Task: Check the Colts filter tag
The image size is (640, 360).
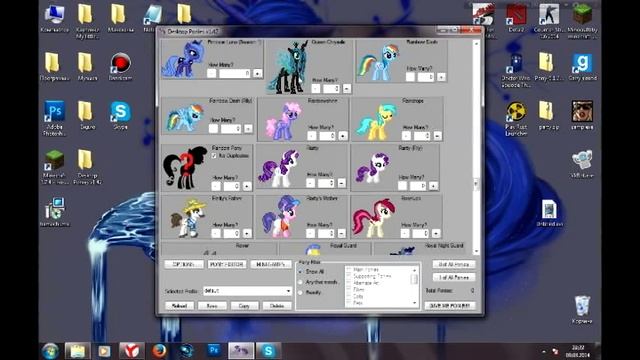Action: tap(349, 296)
